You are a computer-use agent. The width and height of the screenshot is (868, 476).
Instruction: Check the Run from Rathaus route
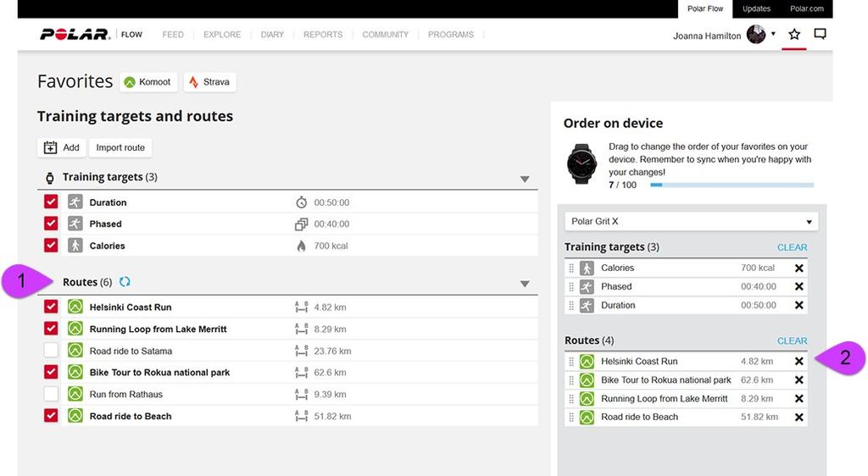tap(51, 394)
